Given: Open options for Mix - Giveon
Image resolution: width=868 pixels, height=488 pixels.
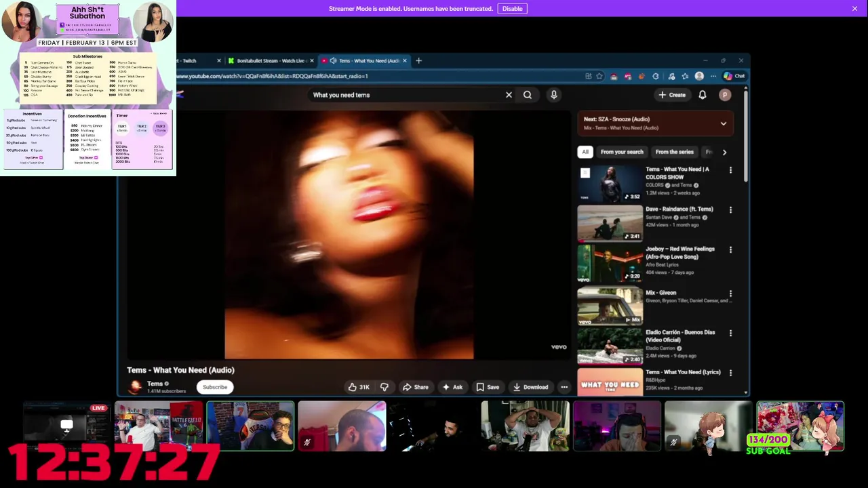Looking at the screenshot, I should (730, 294).
